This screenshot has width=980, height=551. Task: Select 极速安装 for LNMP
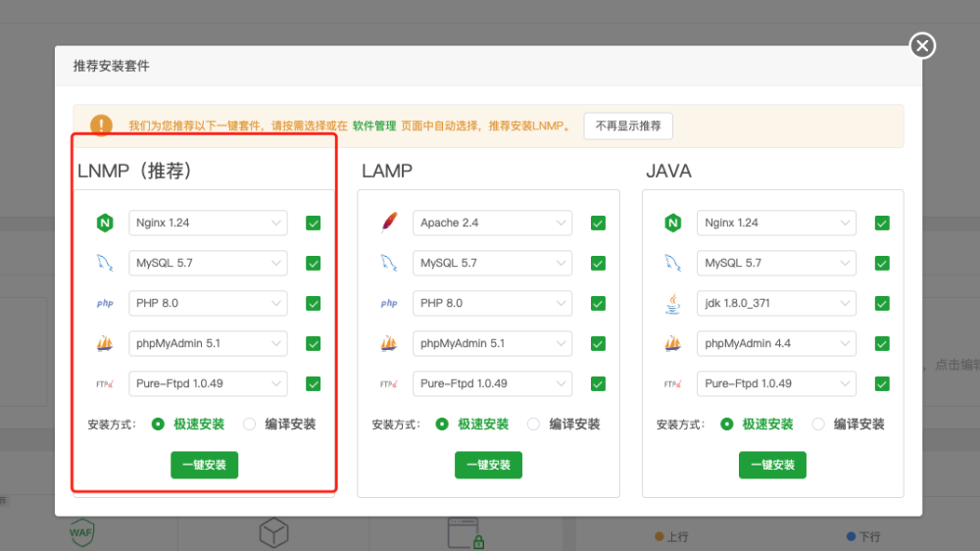(x=158, y=425)
